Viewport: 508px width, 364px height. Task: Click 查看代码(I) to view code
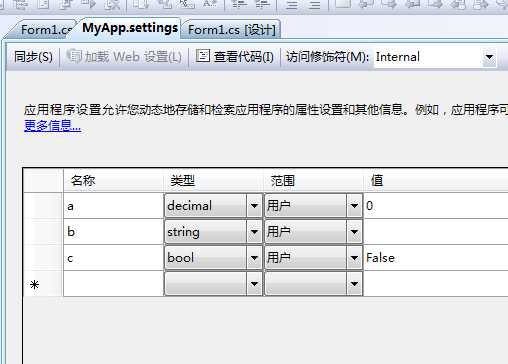pyautogui.click(x=235, y=57)
